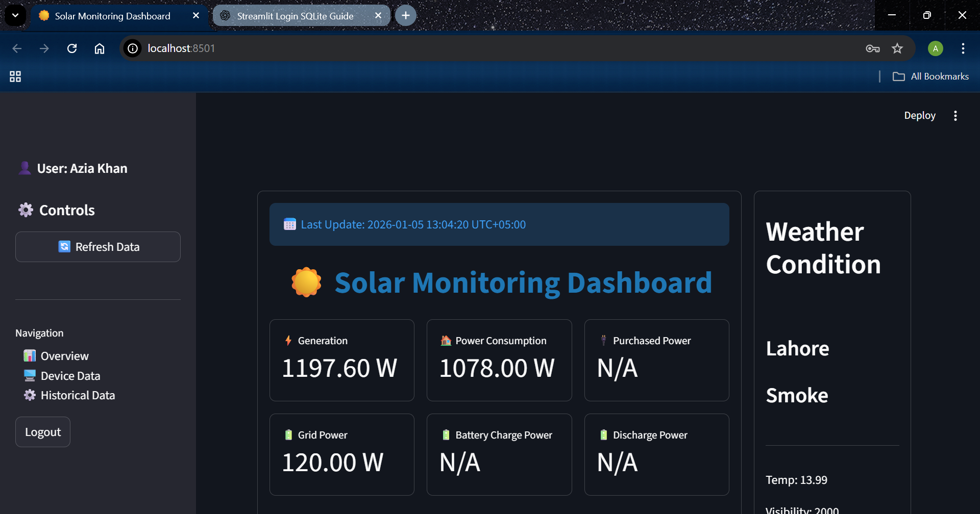
Task: Open the All Bookmarks folder
Action: (x=930, y=76)
